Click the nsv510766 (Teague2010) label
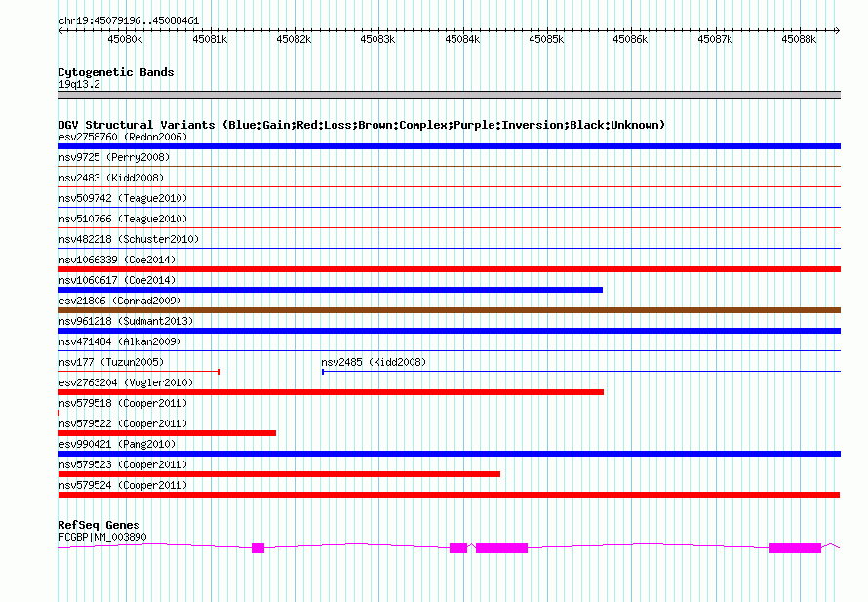Image resolution: width=868 pixels, height=602 pixels. click(x=123, y=219)
